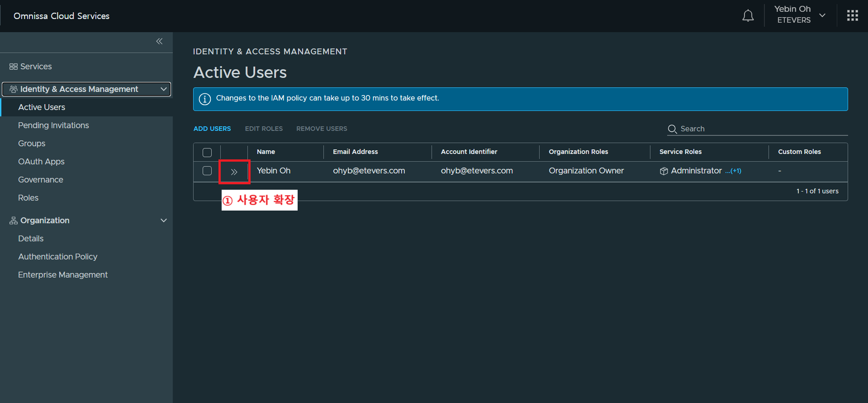Click the search magnifier icon
The image size is (868, 403).
[x=672, y=129]
